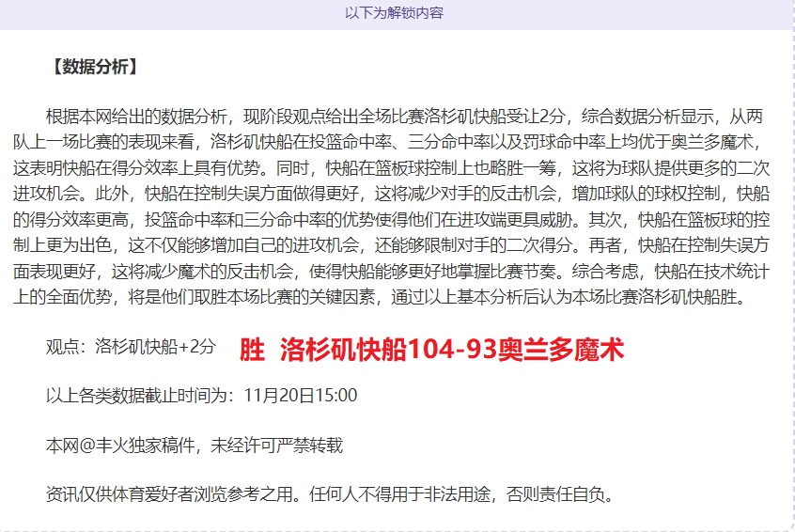Click the '本网@丰火独家稿件，未经许可严禁转载' notice
The height and width of the screenshot is (532, 795).
pyautogui.click(x=195, y=446)
